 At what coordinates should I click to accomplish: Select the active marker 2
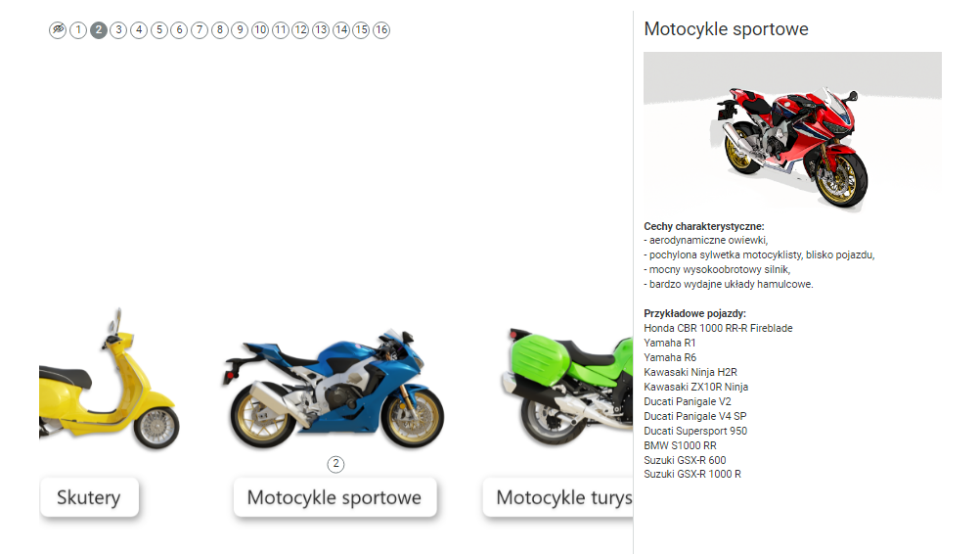[98, 30]
